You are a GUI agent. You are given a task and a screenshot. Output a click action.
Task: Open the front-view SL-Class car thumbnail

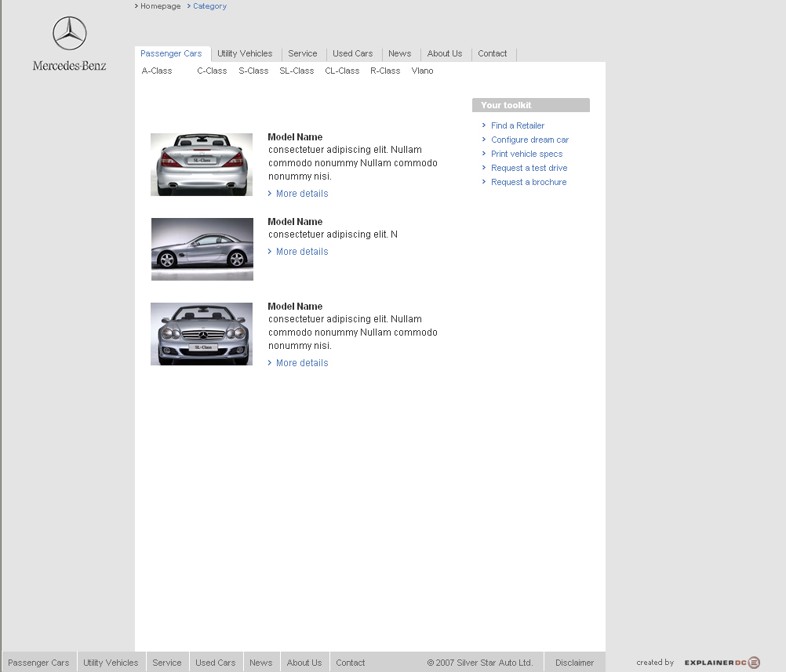pos(202,334)
